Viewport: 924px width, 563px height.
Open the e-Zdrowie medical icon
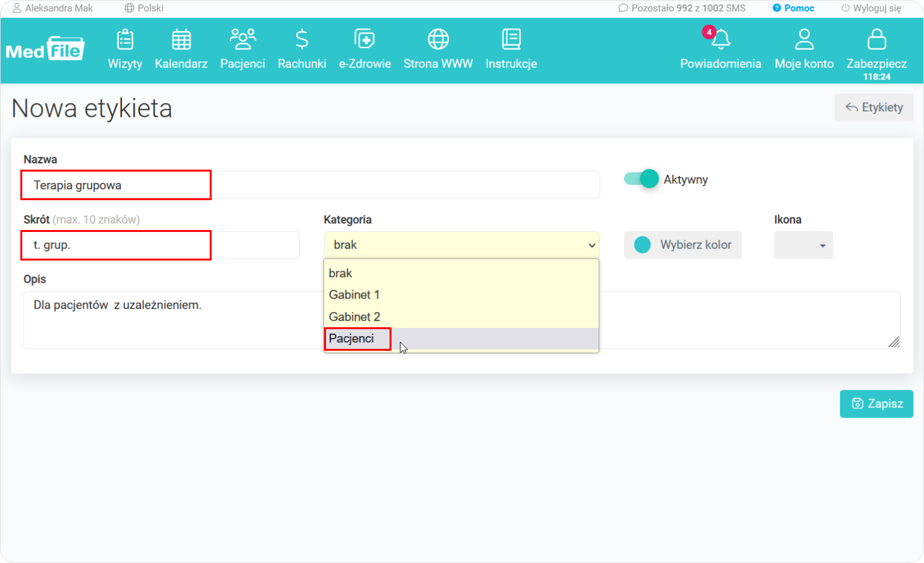pos(365,39)
